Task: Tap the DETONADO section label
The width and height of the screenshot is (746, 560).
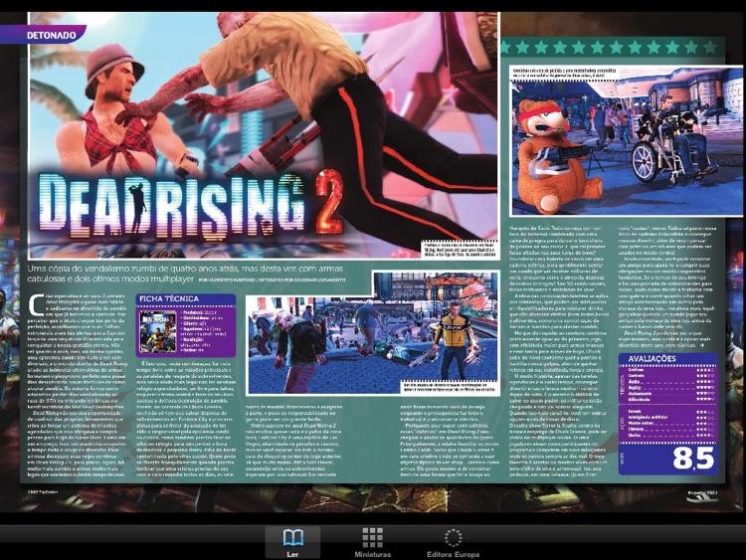Action: 52,35
